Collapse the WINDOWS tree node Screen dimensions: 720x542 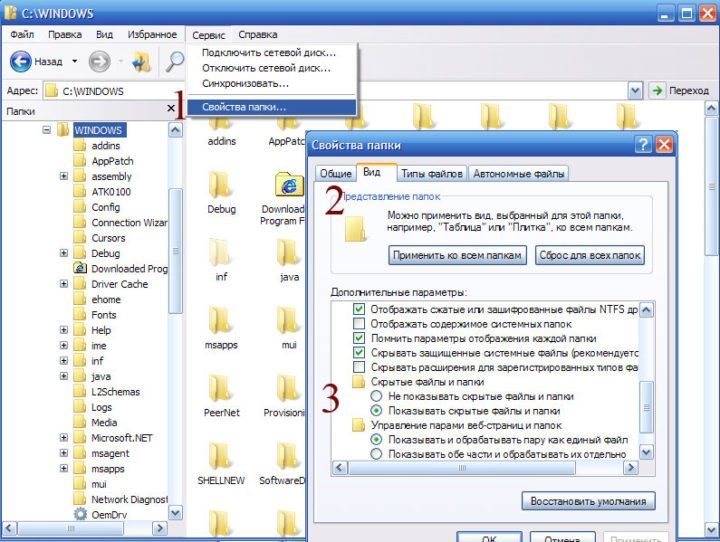coord(47,130)
